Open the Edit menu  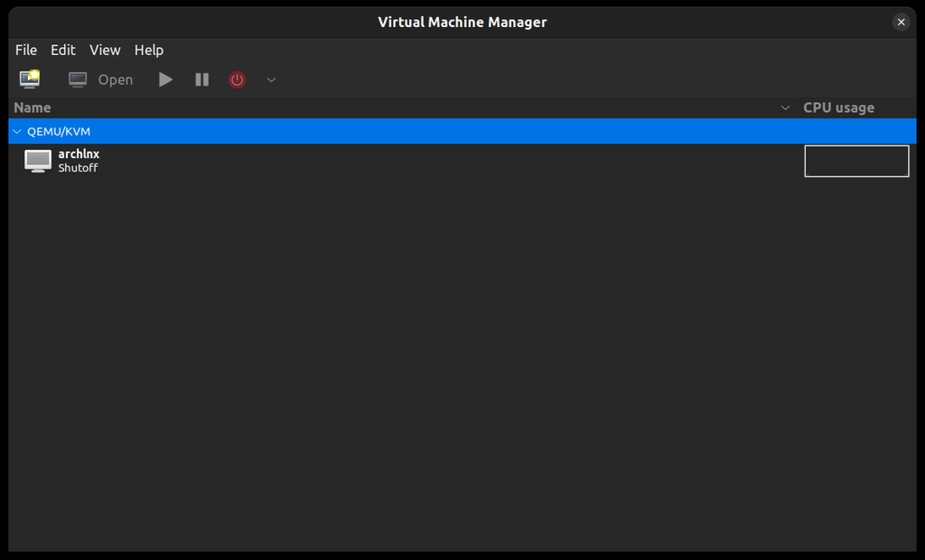coord(63,50)
